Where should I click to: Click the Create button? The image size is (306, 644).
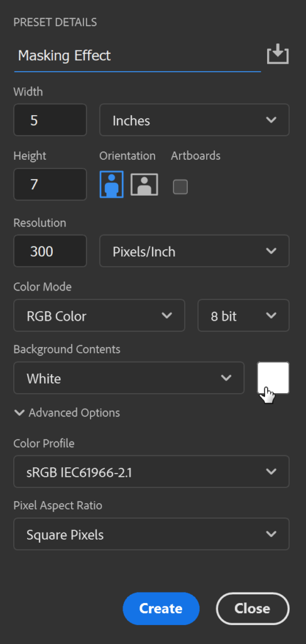click(x=161, y=609)
